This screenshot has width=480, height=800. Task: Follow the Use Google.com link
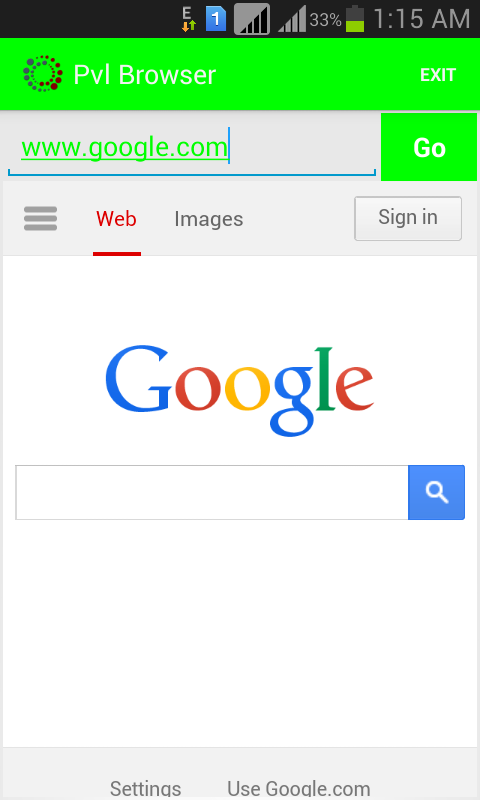[298, 788]
